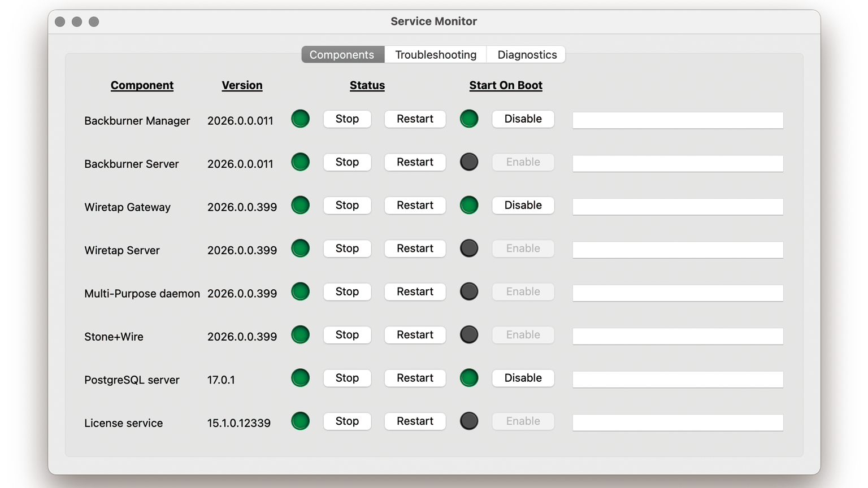Click Backburner Server green status indicator
This screenshot has height=488, width=868.
click(300, 162)
